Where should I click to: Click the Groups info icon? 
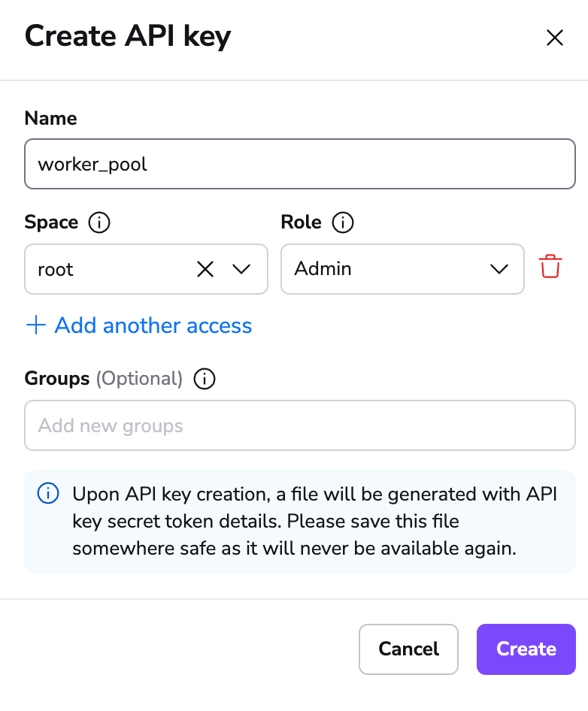204,380
